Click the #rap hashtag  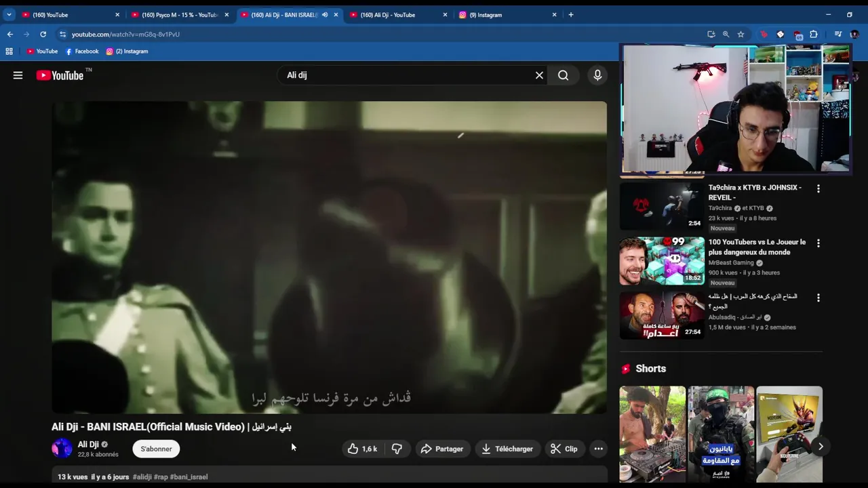(161, 477)
